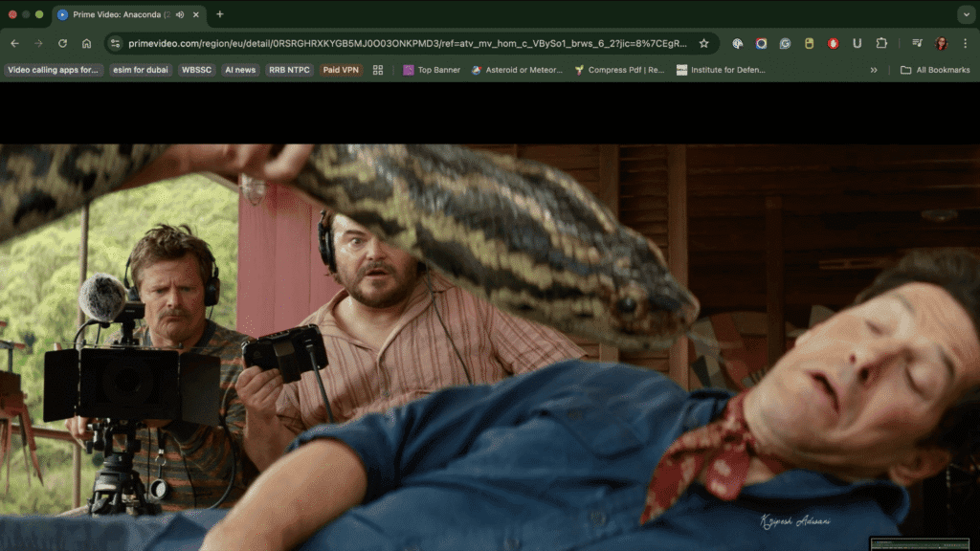980x551 pixels.
Task: Open the All Bookmarks folder
Action: pos(935,70)
